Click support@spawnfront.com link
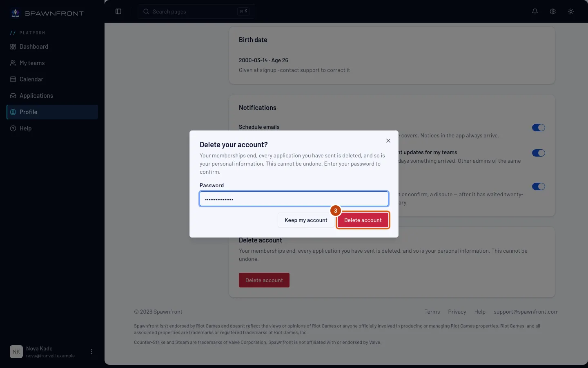Screen dimensions: 588x368 [x=526, y=312]
